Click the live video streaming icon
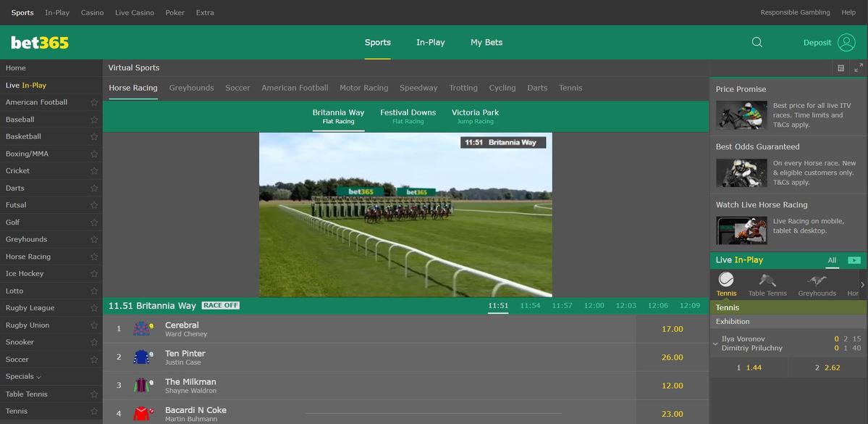Image resolution: width=868 pixels, height=424 pixels. 854,260
